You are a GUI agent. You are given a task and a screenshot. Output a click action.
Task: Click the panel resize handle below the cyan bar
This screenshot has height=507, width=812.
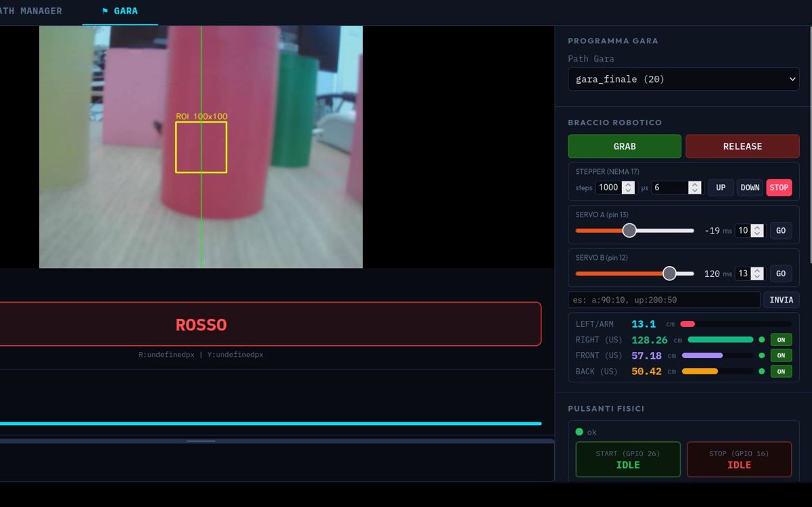point(201,441)
